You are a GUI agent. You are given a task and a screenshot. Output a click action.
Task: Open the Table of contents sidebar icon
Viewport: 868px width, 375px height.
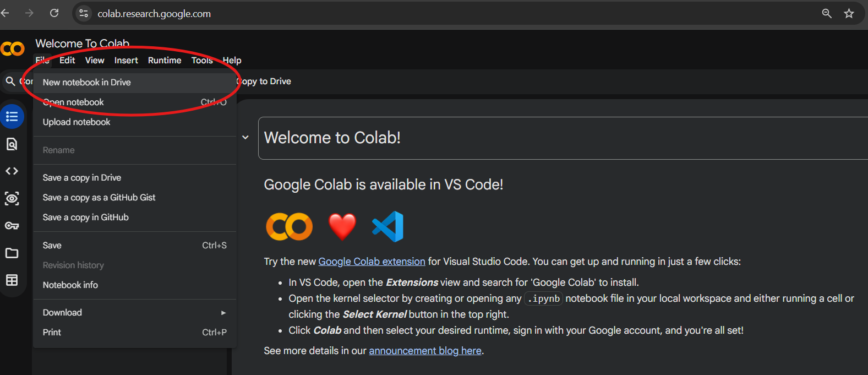click(x=12, y=117)
